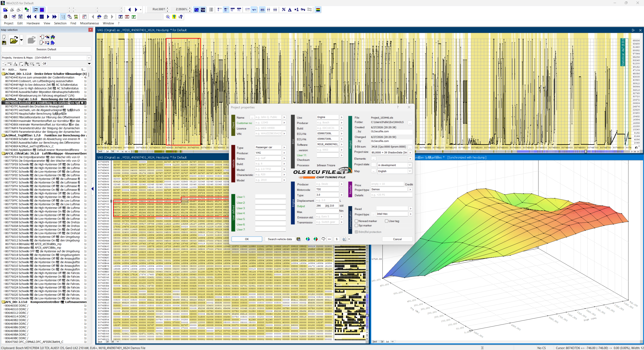Open the Miscellaneous menu
The height and width of the screenshot is (350, 644).
89,23
